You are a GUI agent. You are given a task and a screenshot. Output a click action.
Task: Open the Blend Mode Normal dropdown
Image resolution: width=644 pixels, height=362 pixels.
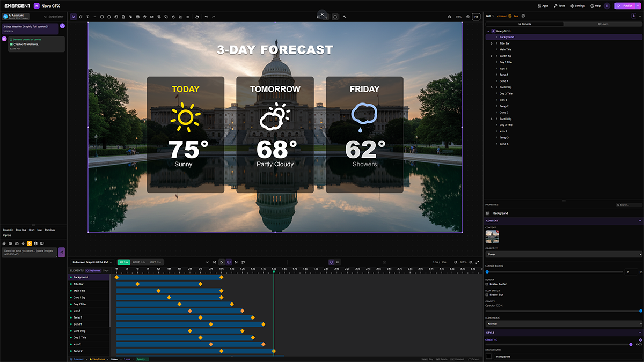563,324
